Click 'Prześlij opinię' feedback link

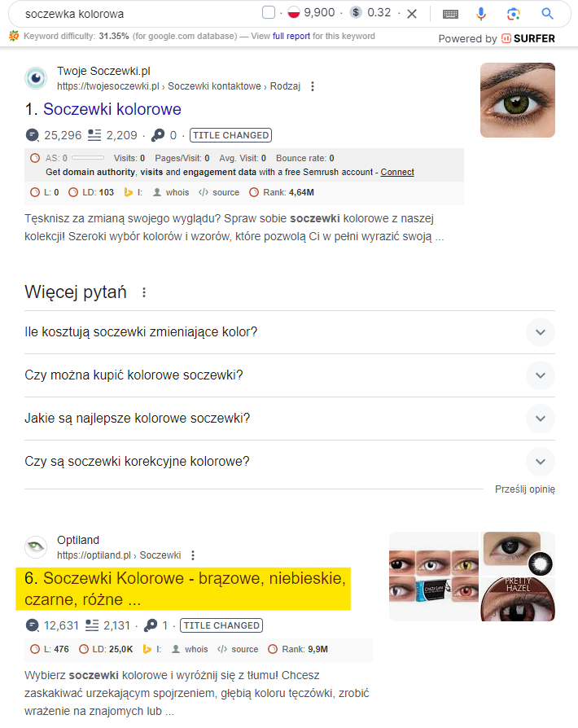tap(524, 489)
